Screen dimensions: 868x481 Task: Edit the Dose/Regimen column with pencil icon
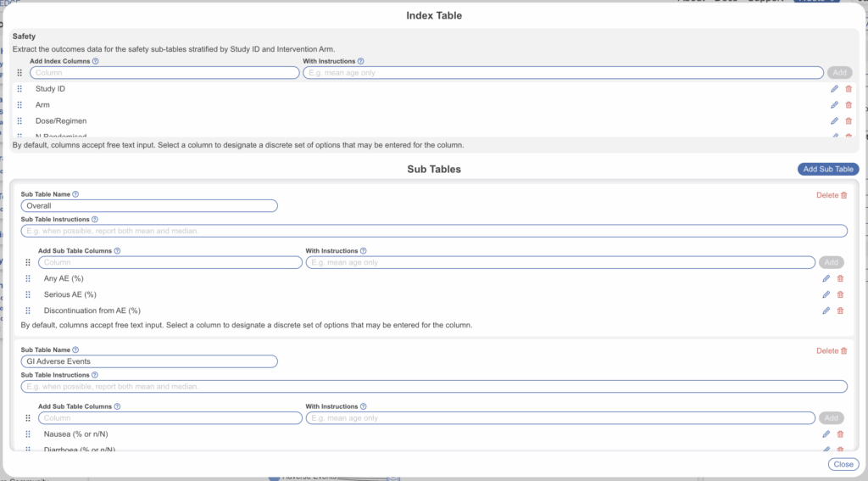(834, 121)
